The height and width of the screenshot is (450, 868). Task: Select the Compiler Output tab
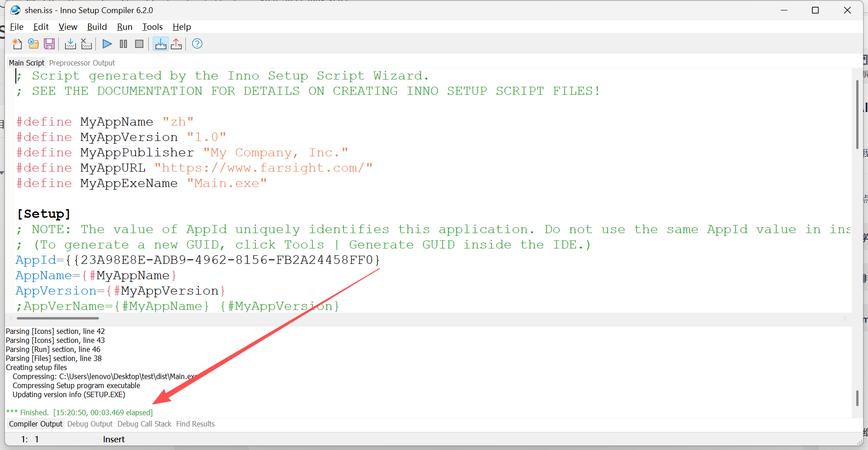[x=36, y=424]
